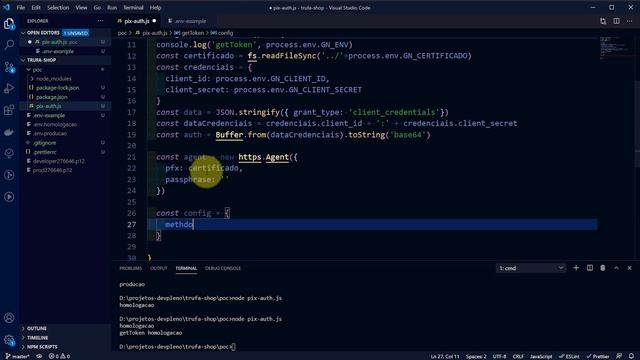Open the bottom play circle activity bar icon

coord(9,197)
